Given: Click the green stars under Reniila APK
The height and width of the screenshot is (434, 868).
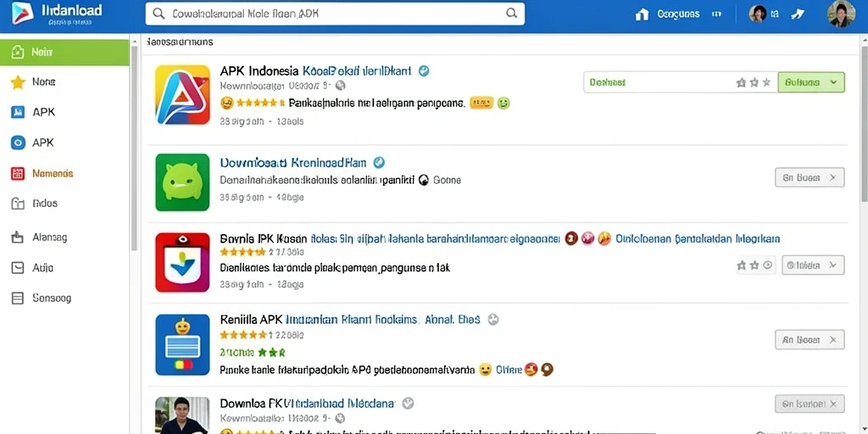Looking at the screenshot, I should [270, 352].
